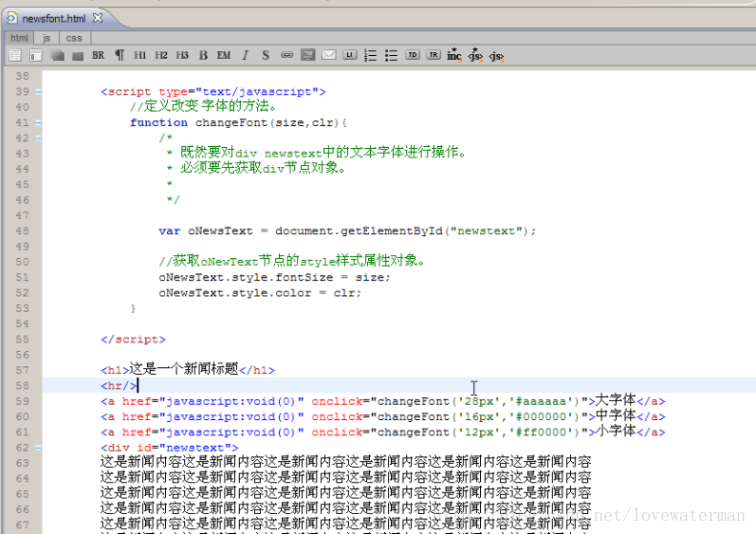Insert a table with the table icon

pyautogui.click(x=15, y=55)
